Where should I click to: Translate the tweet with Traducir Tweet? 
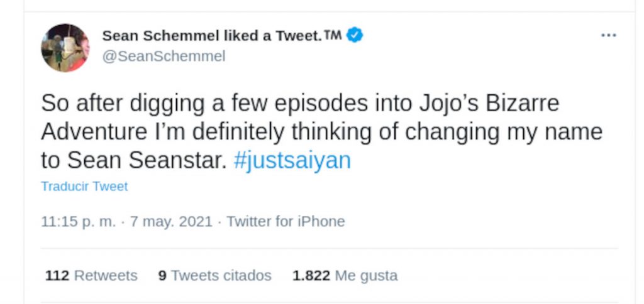(84, 187)
